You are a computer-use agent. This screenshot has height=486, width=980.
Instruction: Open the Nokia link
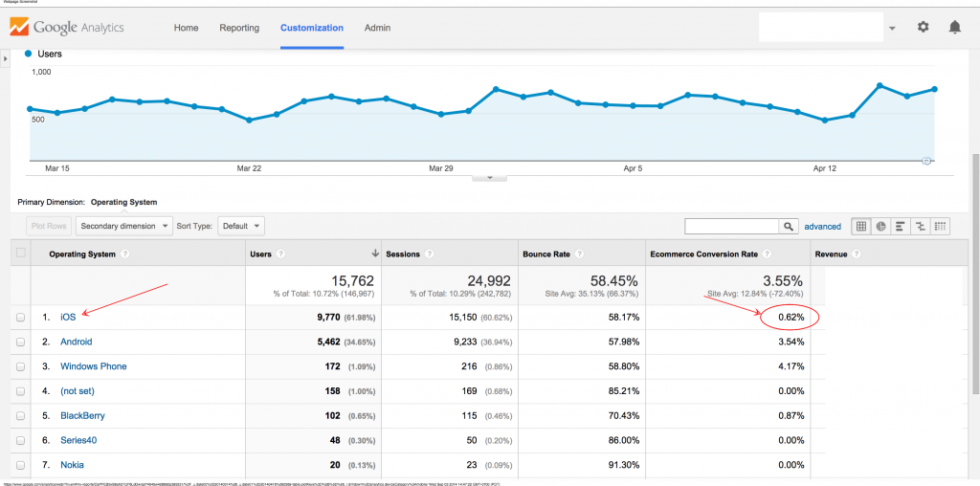(72, 465)
